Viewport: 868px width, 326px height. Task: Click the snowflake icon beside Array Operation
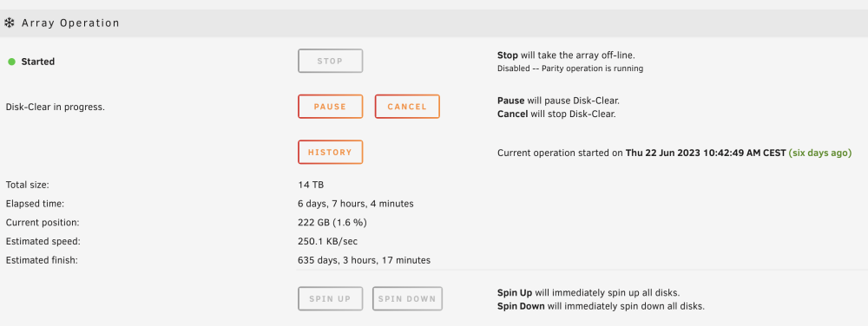pos(9,23)
